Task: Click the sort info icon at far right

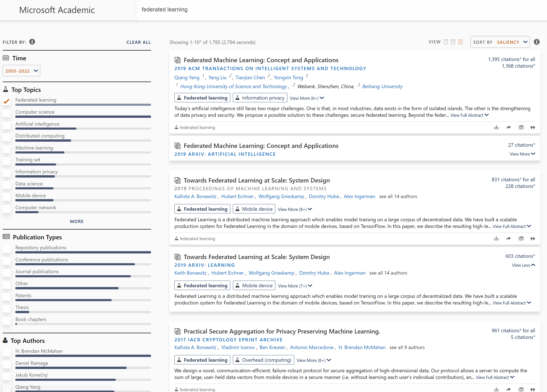Action: (x=537, y=42)
